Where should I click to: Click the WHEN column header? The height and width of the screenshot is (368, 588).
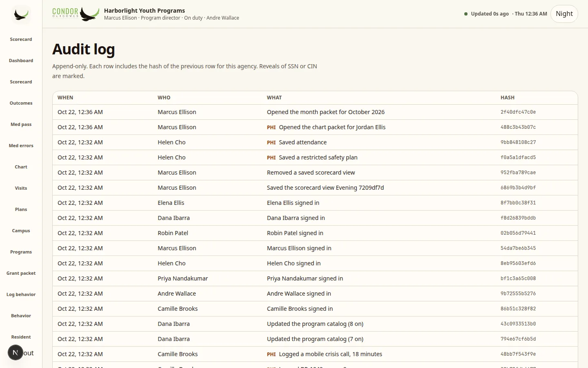point(65,98)
